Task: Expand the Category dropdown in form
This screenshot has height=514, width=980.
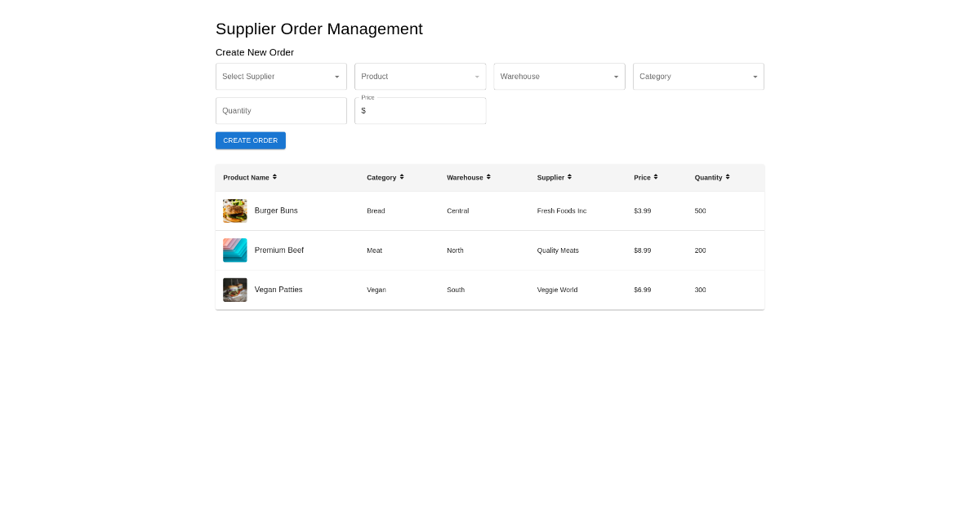Action: point(698,77)
